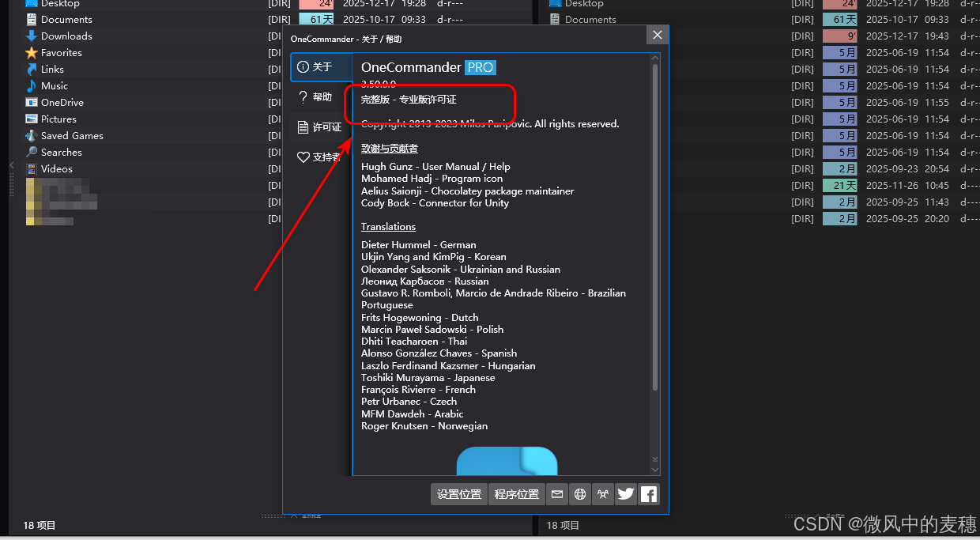Click date 2025-09-25 11:43
This screenshot has height=540, width=980.
907,202
